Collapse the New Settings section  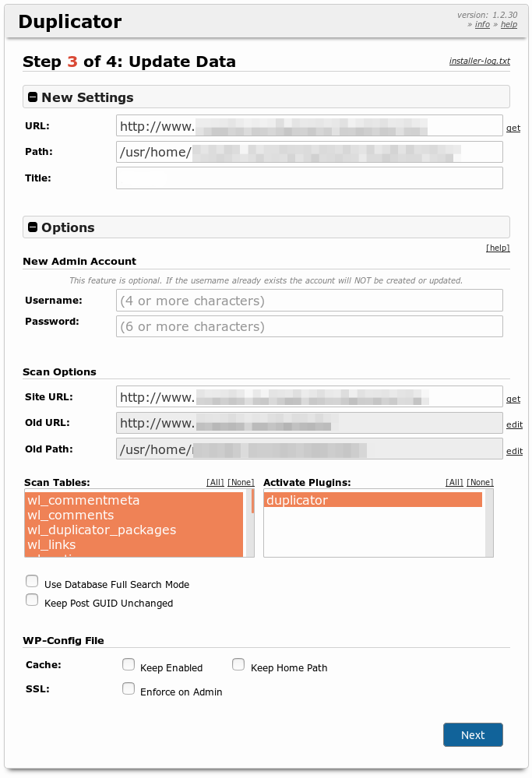coord(33,97)
